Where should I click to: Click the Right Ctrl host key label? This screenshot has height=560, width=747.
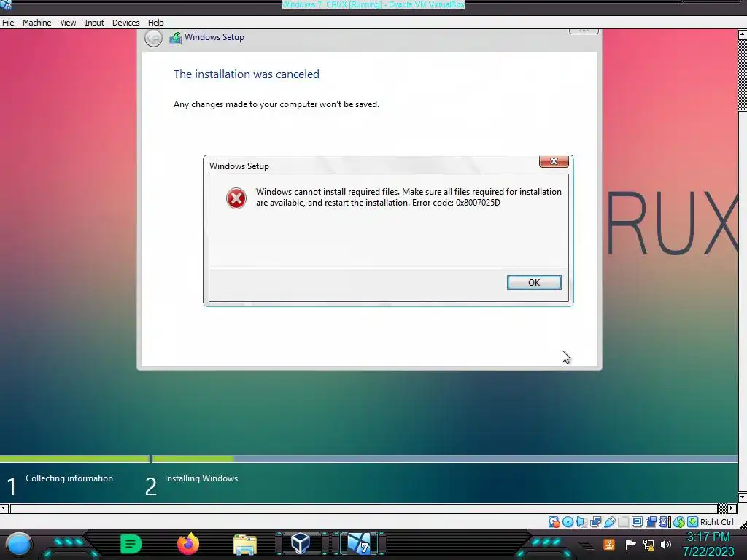coord(717,522)
